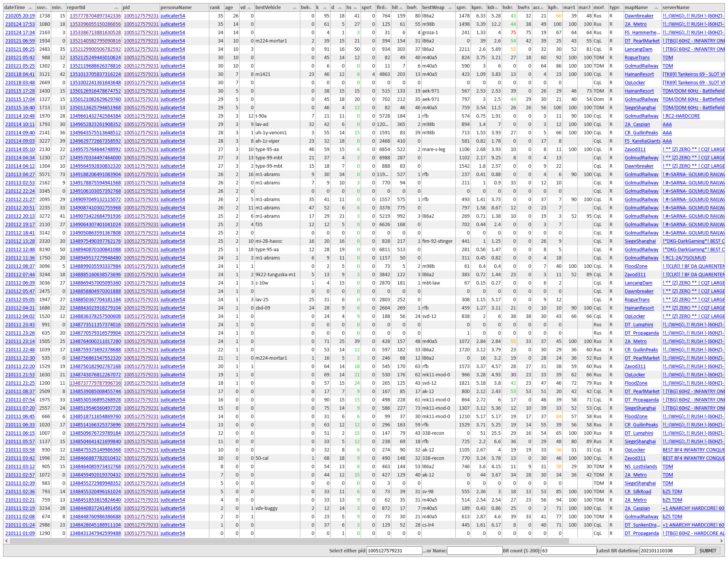728x563 pixels.
Task: Click the rank column header
Action: click(x=217, y=8)
